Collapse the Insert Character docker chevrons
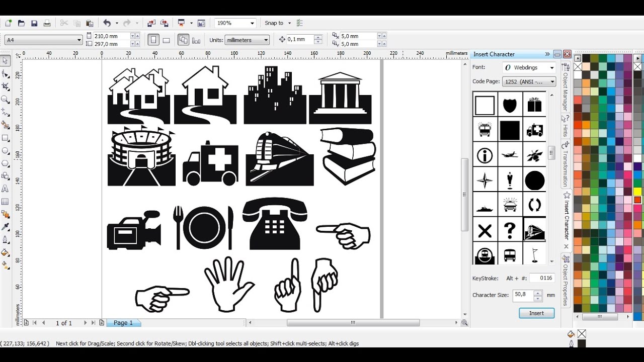The width and height of the screenshot is (644, 362). pos(547,54)
